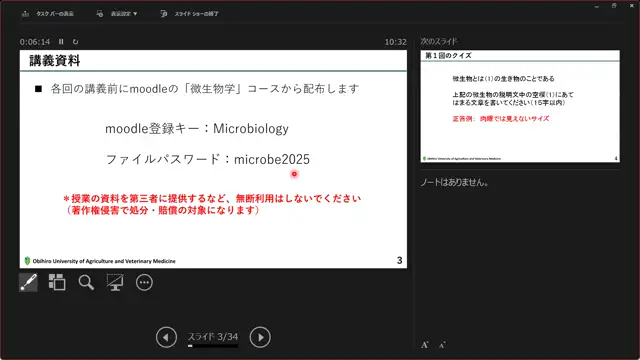Advance to the next slide
640x360 pixels.
260,337
